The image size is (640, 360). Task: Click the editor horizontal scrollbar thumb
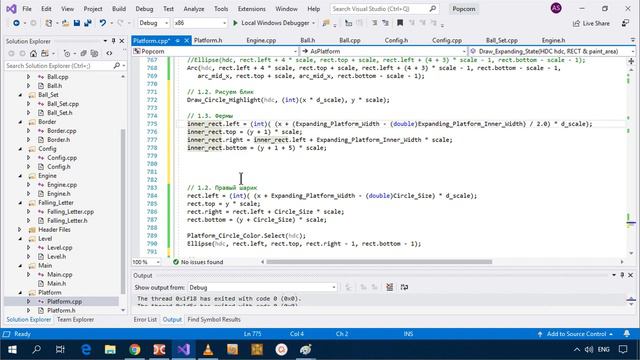point(379,262)
